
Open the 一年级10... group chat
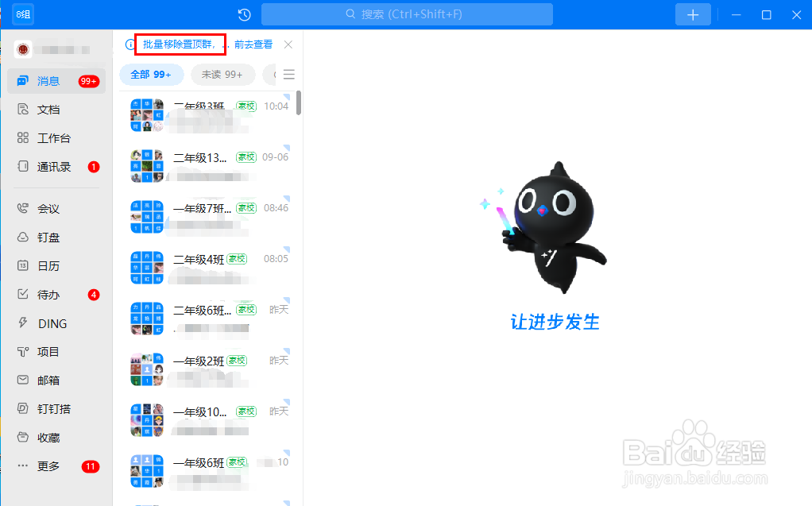(x=208, y=420)
